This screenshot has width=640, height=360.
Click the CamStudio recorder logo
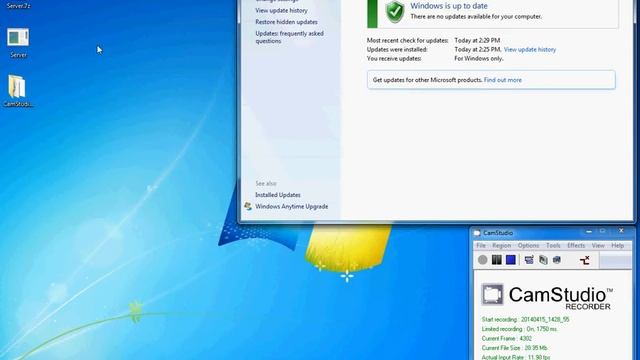546,298
